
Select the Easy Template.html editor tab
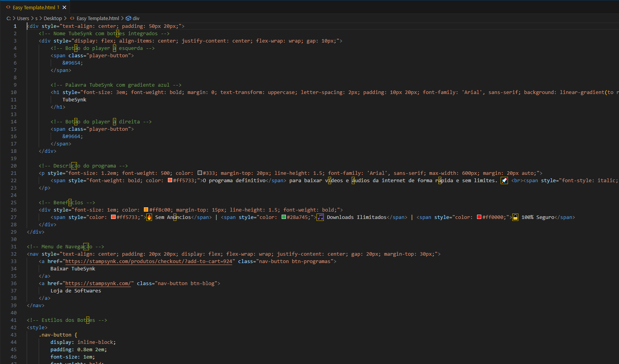[34, 7]
